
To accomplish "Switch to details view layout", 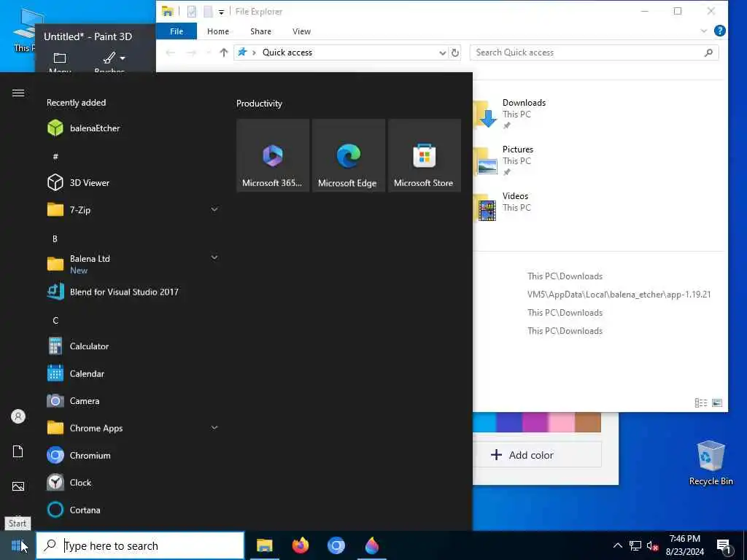I will 701,402.
